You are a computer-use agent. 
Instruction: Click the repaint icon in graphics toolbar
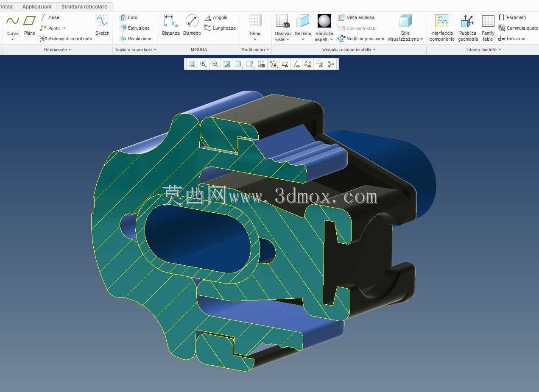coord(226,64)
